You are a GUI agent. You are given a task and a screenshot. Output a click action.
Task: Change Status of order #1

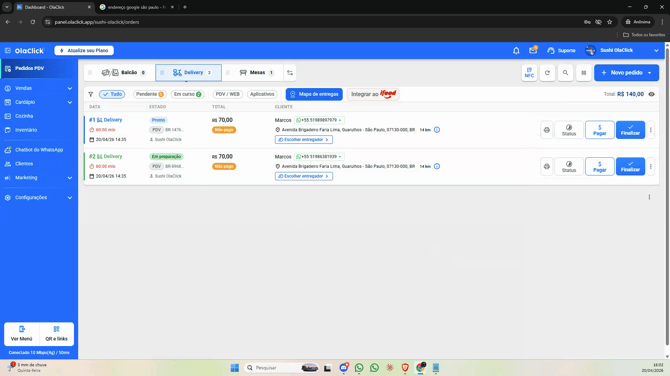(569, 130)
